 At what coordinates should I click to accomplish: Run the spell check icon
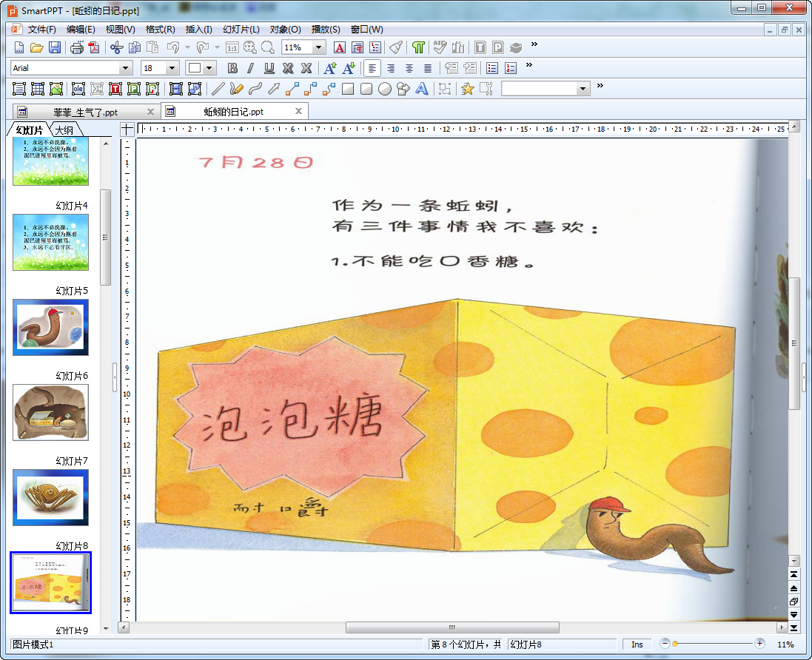point(440,47)
